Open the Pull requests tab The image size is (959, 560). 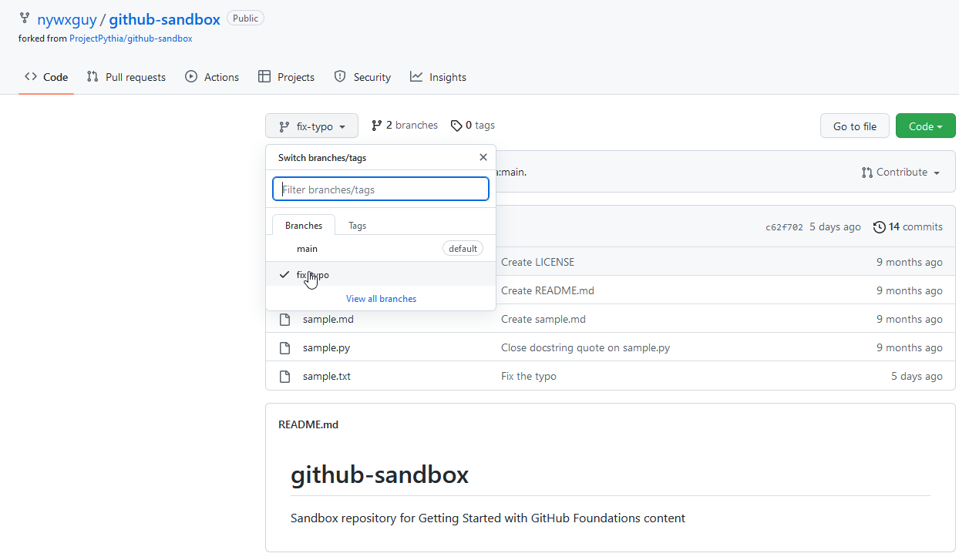point(126,77)
